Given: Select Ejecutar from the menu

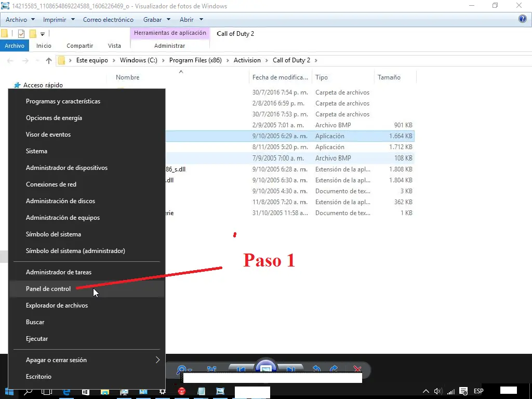Looking at the screenshot, I should (87, 339).
